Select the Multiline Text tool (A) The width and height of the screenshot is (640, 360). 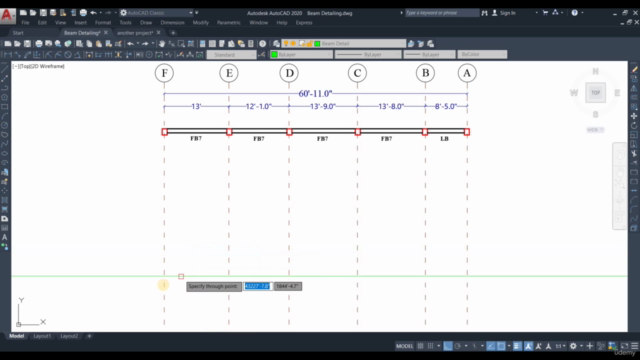point(4,237)
